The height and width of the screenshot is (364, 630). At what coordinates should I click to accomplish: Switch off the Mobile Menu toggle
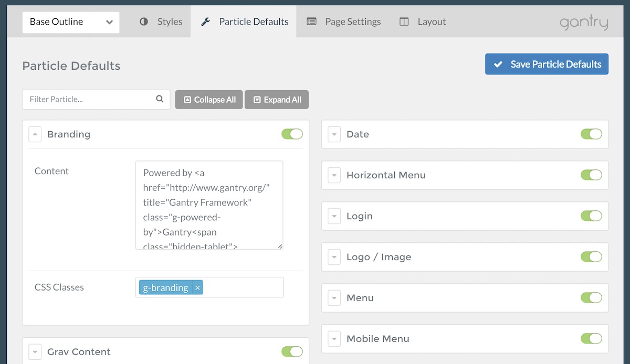point(591,338)
